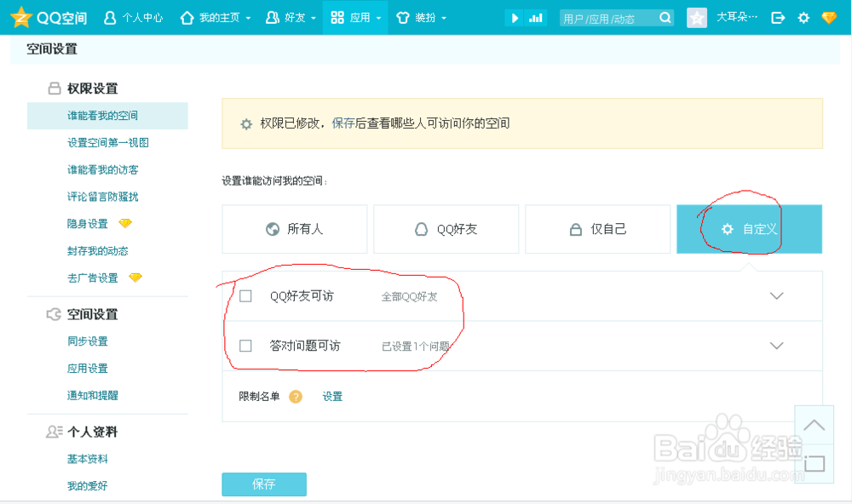The image size is (852, 504).
Task: Click the music play button icon
Action: (515, 18)
